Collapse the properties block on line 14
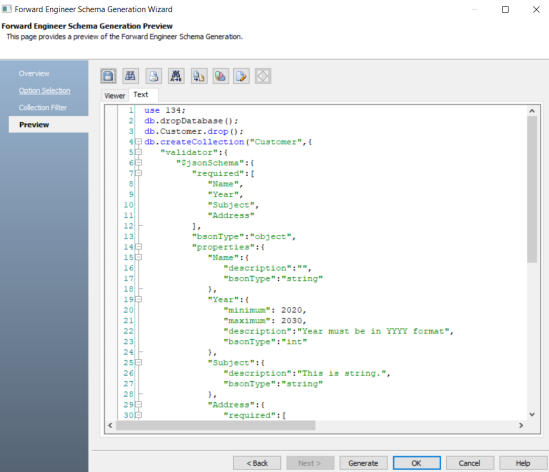Screen dimensions: 549x472 click(139, 247)
